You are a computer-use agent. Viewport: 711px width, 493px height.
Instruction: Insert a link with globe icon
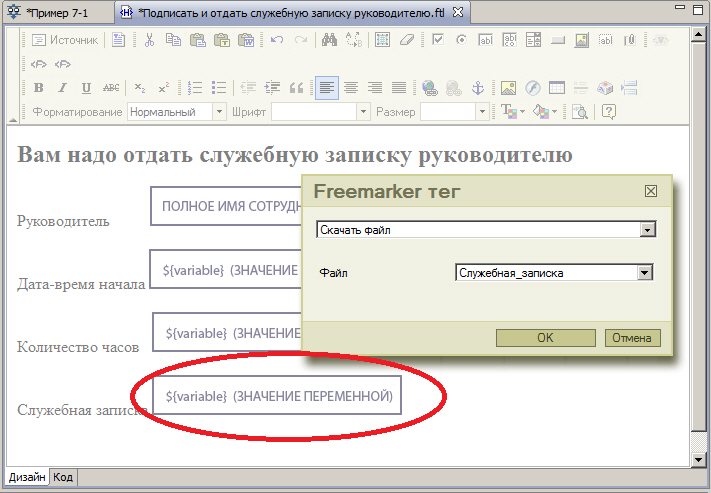coord(429,88)
